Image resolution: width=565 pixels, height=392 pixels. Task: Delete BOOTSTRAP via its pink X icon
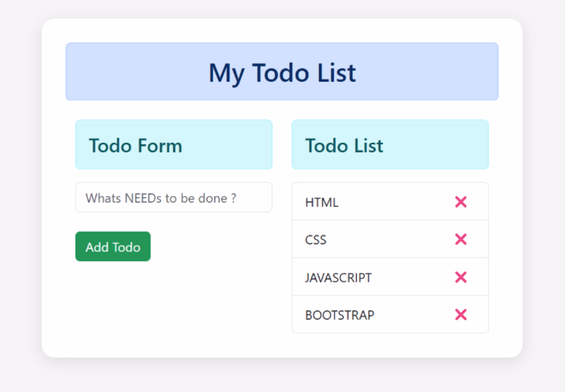click(x=460, y=315)
